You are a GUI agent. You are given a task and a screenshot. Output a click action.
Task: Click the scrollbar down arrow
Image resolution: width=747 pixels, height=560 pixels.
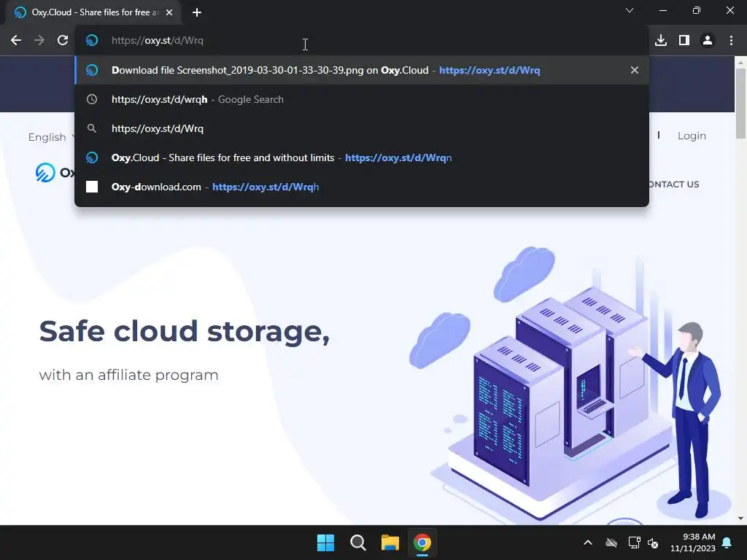[740, 518]
